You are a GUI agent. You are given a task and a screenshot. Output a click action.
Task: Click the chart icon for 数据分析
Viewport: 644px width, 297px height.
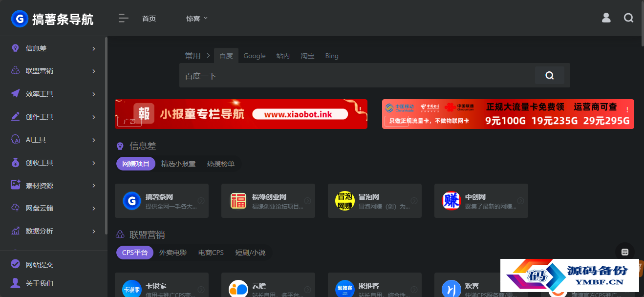15,231
